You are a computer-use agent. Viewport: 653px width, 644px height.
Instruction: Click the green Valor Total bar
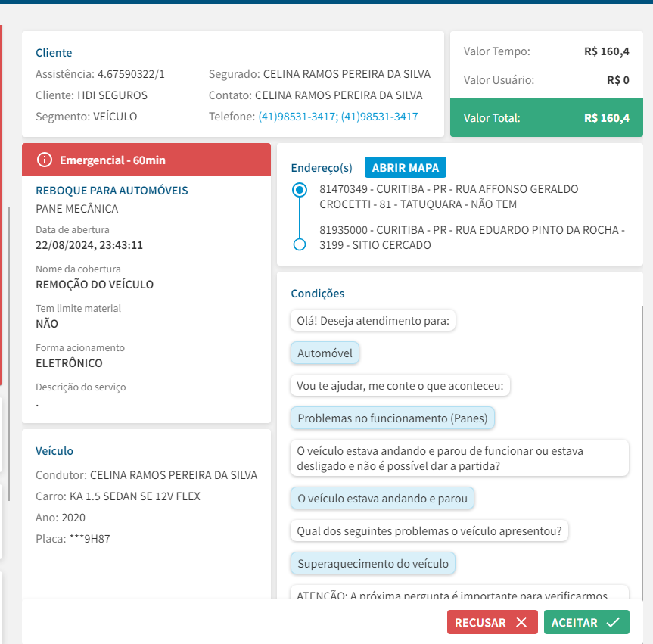[546, 118]
